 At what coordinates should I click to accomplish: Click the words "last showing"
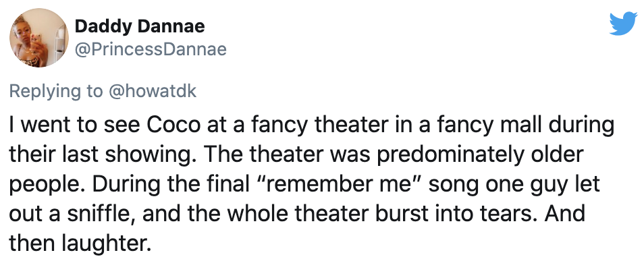(x=126, y=154)
